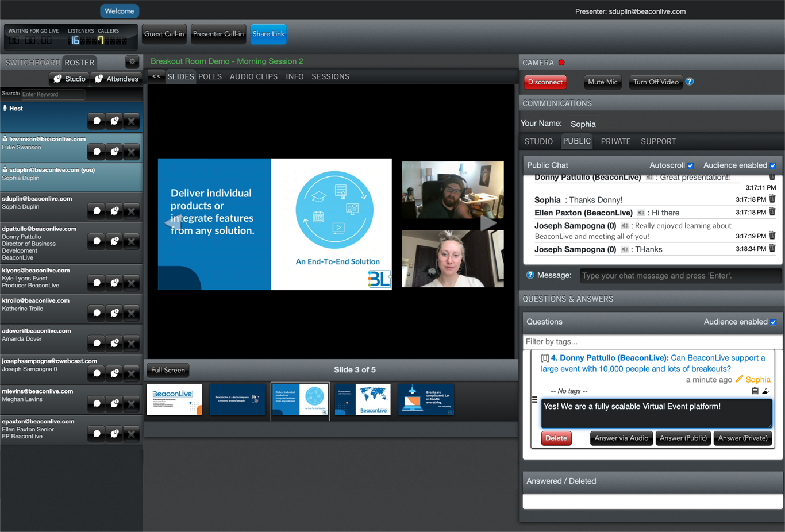Open the roster settings gear
The height and width of the screenshot is (532, 785).
132,61
